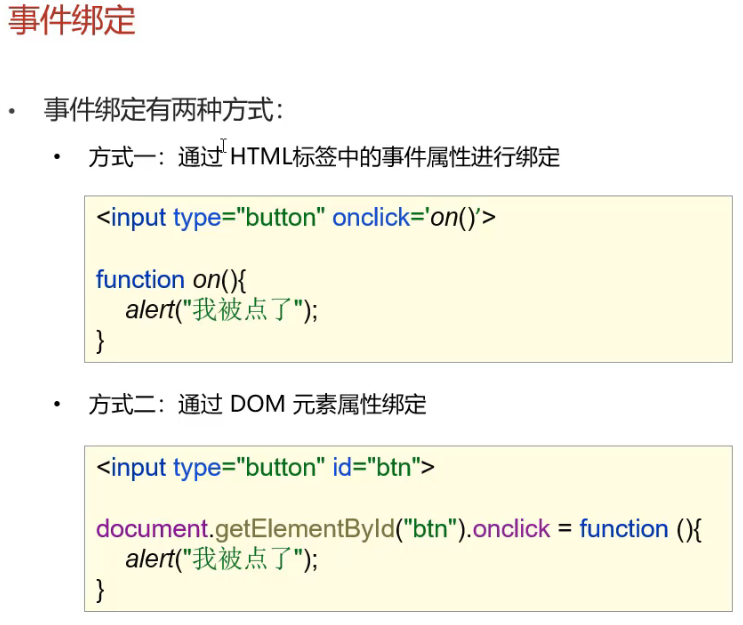Click the alert call in second code box

(148, 560)
